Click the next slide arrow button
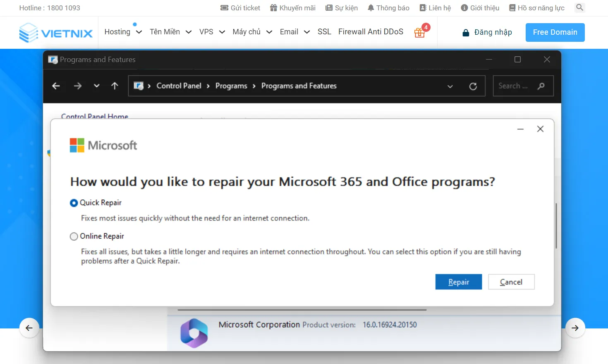 click(x=575, y=328)
